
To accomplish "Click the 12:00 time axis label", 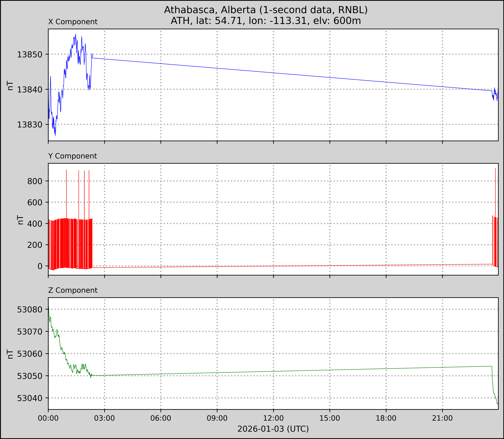I will tap(273, 418).
